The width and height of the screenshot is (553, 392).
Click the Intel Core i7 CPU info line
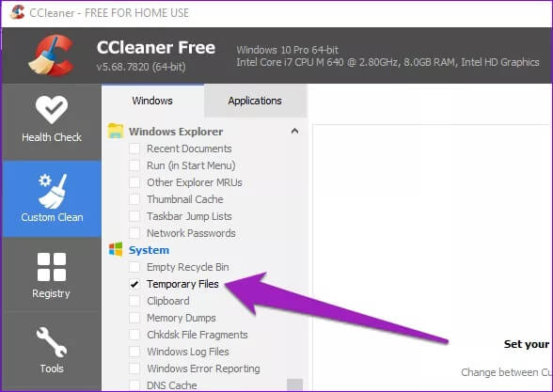point(387,62)
